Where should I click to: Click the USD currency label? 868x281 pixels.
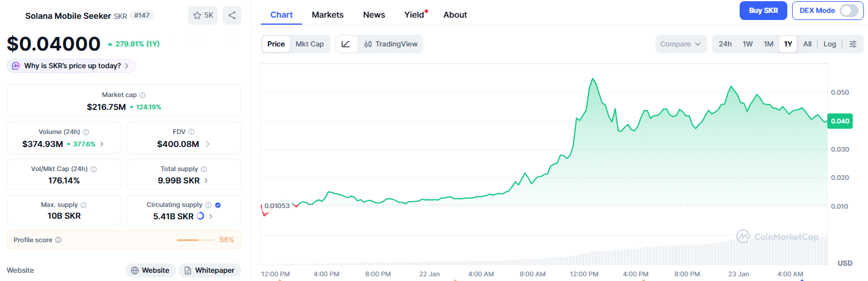[845, 263]
